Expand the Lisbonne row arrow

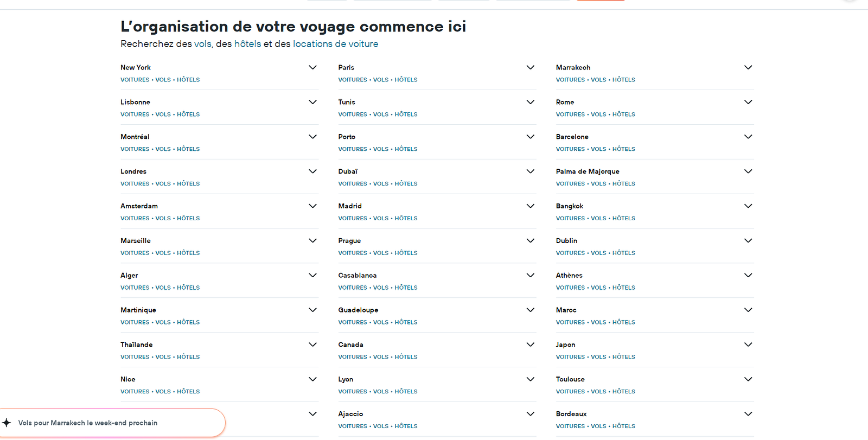tap(313, 102)
